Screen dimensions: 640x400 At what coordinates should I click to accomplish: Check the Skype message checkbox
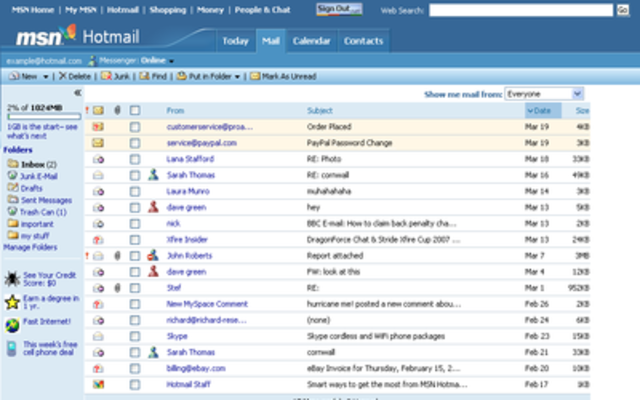[135, 336]
